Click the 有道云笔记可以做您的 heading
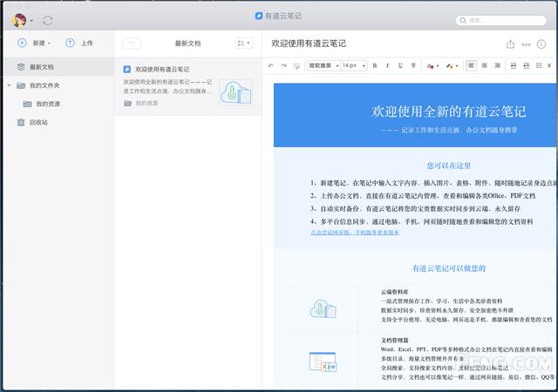Screen dimensions: 558x392 tap(449, 268)
